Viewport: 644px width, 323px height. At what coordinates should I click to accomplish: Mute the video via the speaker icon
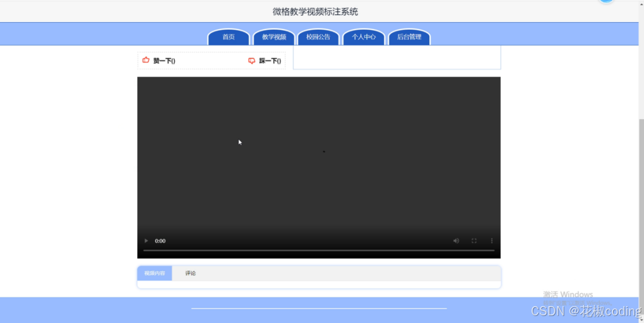point(456,241)
